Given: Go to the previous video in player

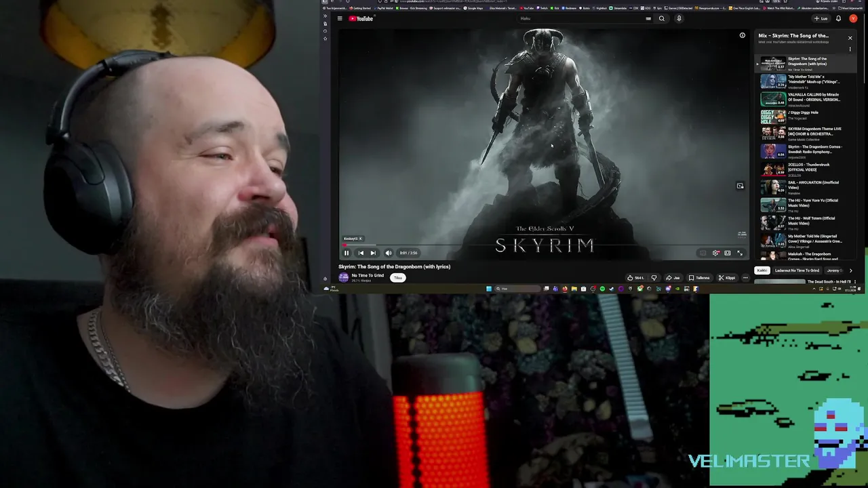Looking at the screenshot, I should tap(361, 253).
